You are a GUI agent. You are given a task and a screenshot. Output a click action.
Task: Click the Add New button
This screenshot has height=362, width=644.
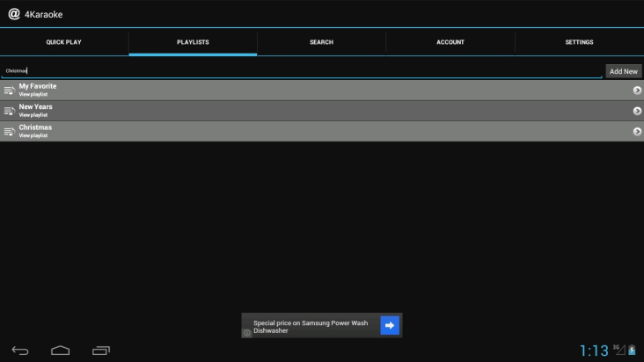coord(623,71)
